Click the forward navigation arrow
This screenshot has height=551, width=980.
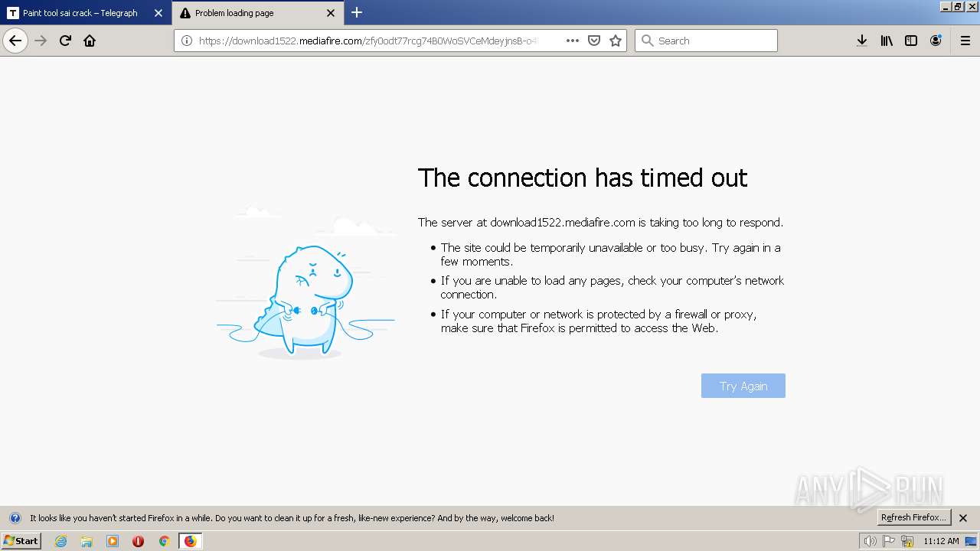tap(41, 41)
